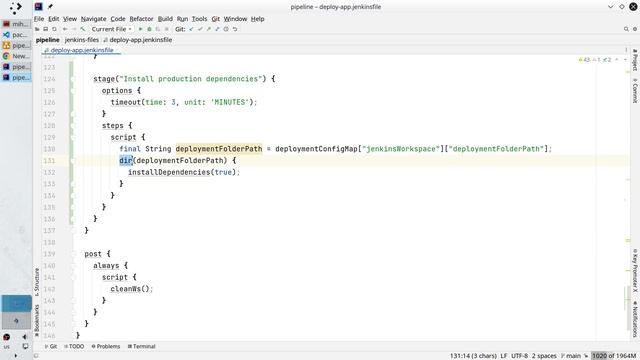Viewport: 640px width, 360px height.
Task: Click the deploy-app.jenkinsfile breadcrumb
Action: pos(138,40)
